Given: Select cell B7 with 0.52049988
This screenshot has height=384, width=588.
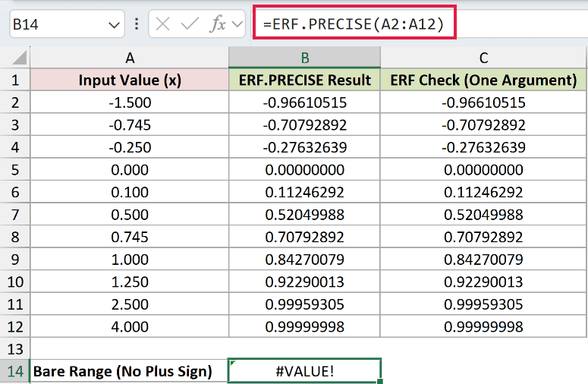Looking at the screenshot, I should 304,215.
